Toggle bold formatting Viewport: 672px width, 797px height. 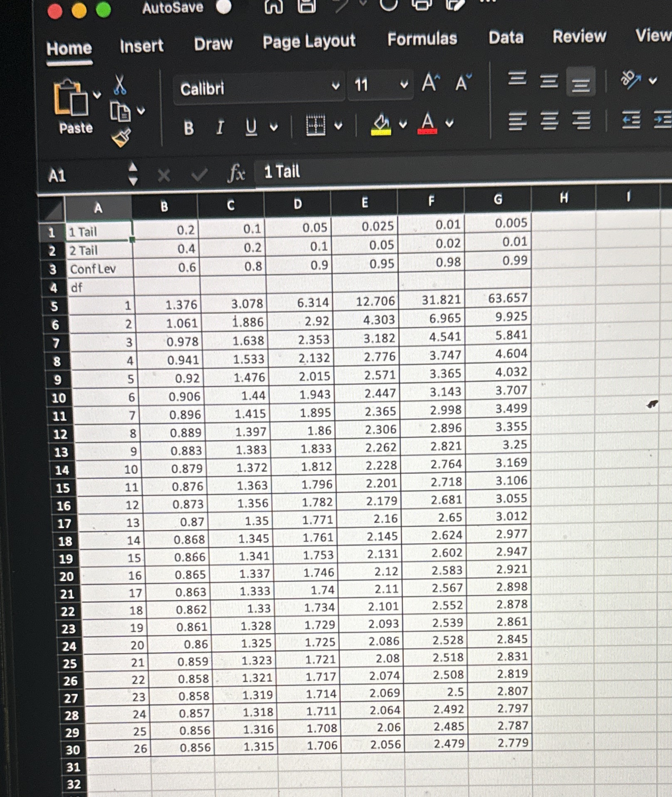(x=189, y=127)
